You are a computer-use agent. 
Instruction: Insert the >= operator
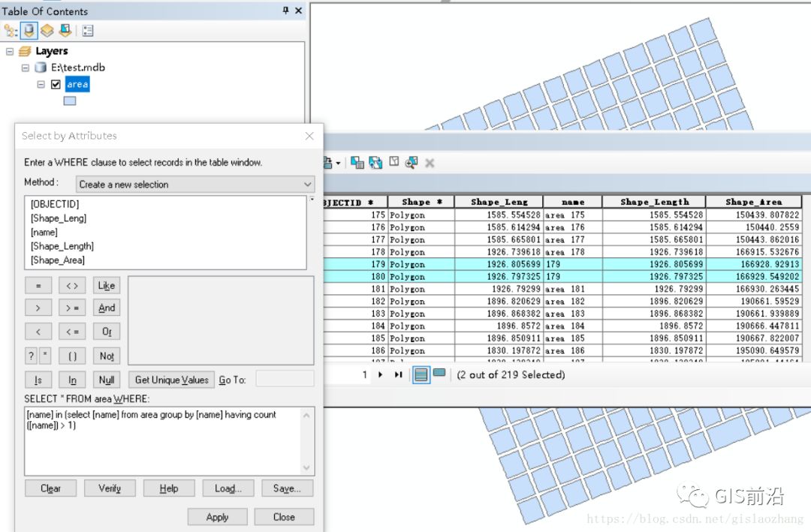tap(72, 308)
